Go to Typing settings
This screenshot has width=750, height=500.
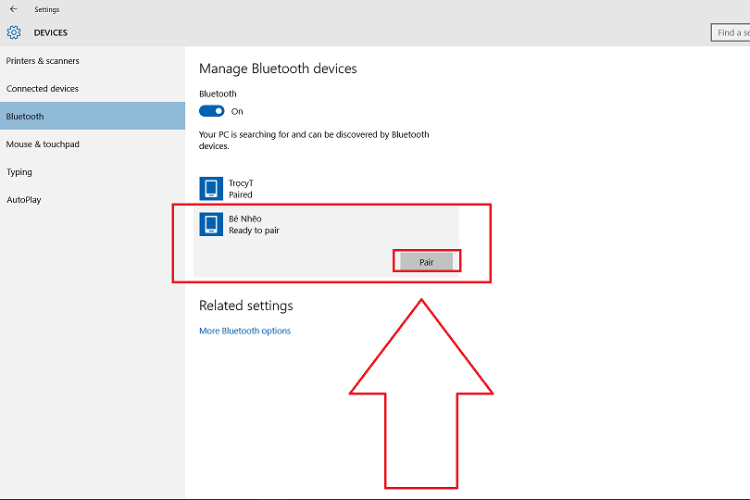click(x=92, y=172)
